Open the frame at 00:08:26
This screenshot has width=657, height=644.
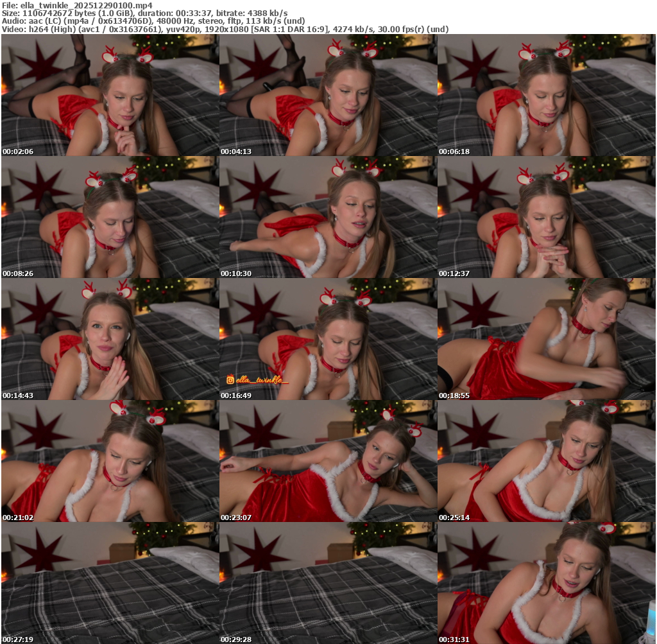coord(110,217)
